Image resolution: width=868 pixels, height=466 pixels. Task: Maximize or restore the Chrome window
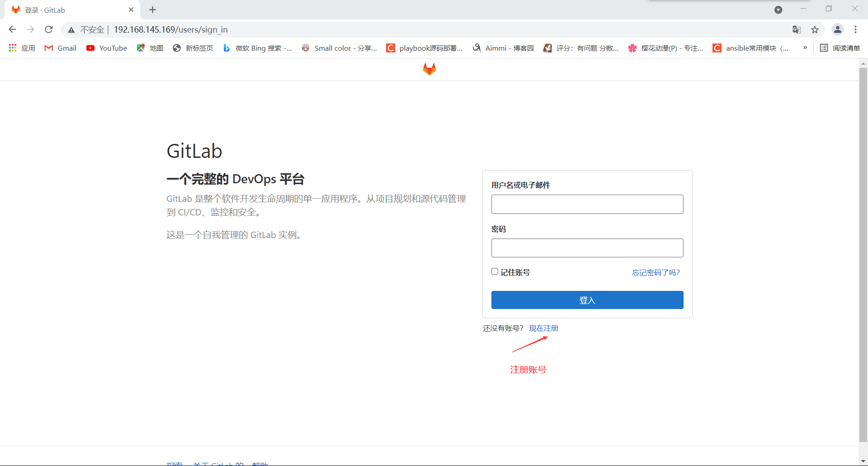829,9
